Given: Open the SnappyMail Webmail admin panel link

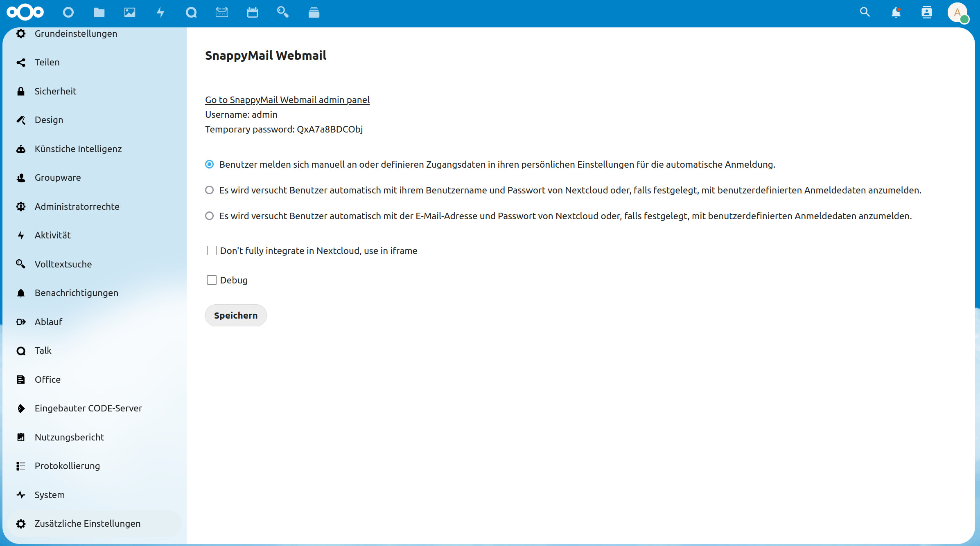Looking at the screenshot, I should tap(287, 100).
